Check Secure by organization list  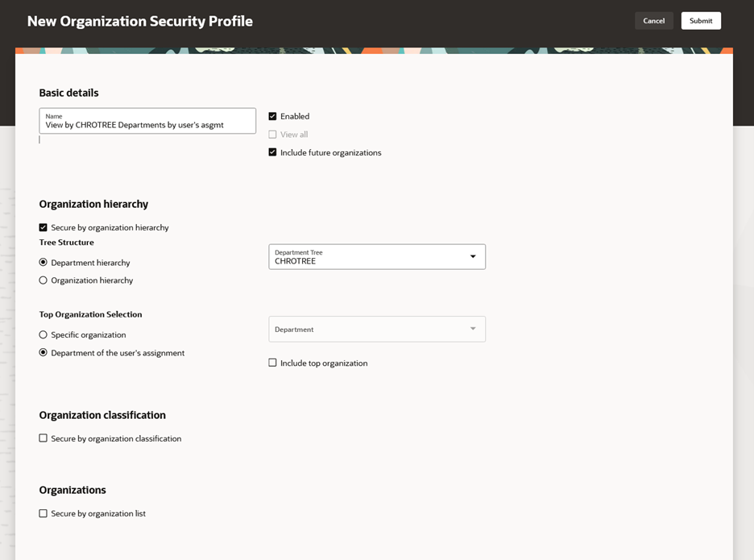pyautogui.click(x=43, y=513)
